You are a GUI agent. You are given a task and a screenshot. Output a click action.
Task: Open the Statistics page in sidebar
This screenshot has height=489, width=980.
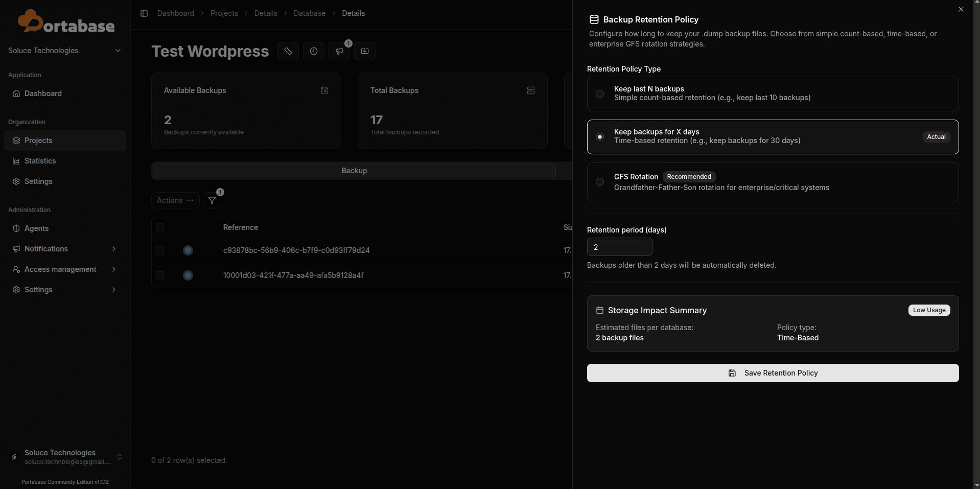(40, 161)
